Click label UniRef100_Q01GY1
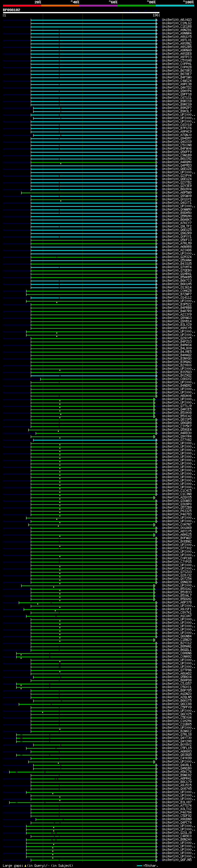Image resolution: width=197 pixels, height=868 pixels. pyautogui.click(x=176, y=200)
